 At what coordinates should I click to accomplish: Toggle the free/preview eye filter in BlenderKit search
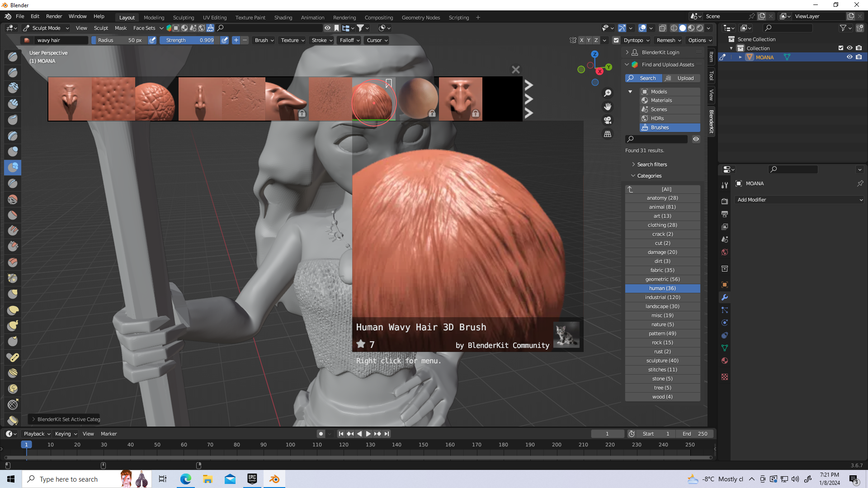695,139
